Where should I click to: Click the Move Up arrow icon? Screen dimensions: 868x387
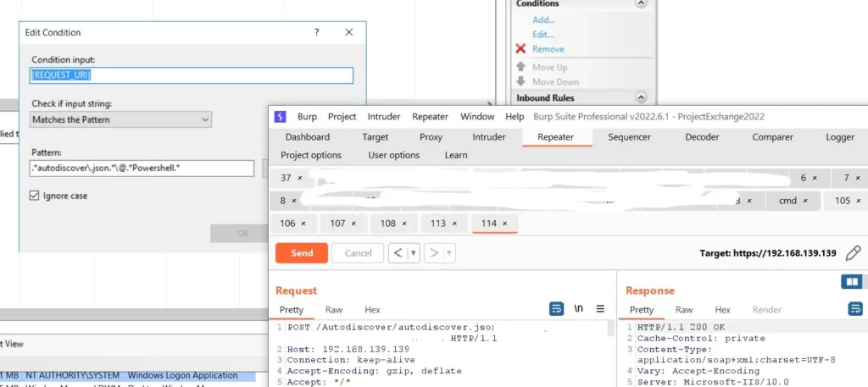click(x=520, y=66)
